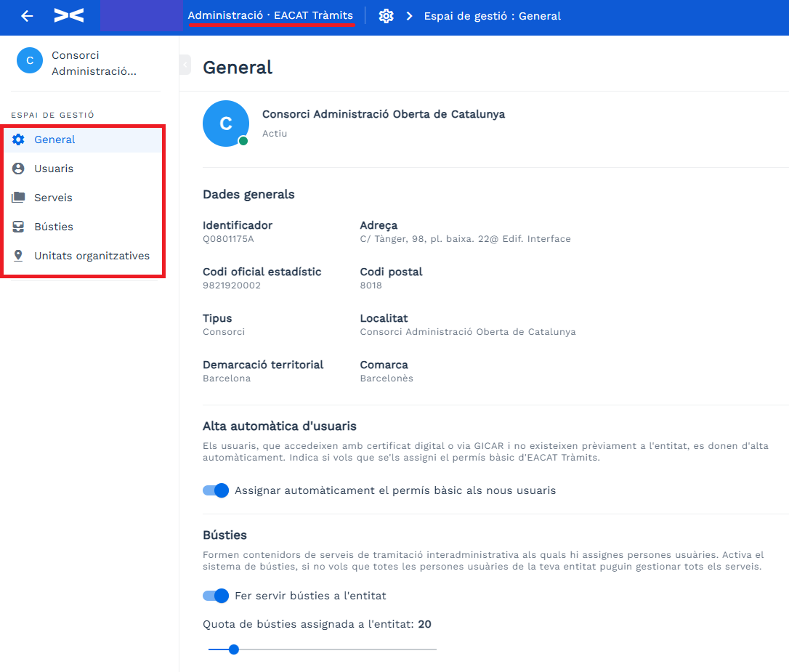Click Espai de gestió : General breadcrumb
This screenshot has width=789, height=672.
point(492,16)
